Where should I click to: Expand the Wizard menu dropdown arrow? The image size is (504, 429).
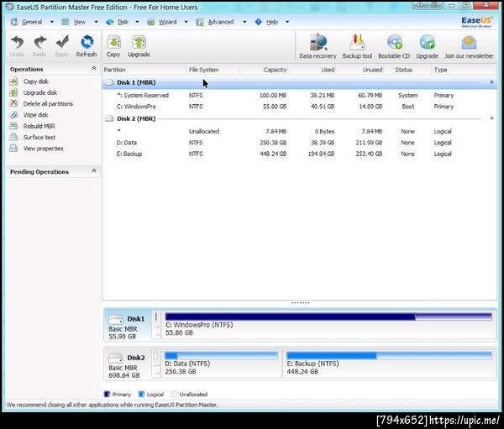(x=186, y=22)
